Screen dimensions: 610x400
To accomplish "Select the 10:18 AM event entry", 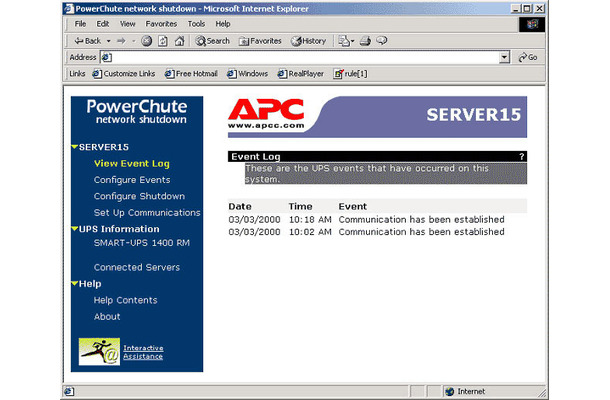I will (x=366, y=219).
